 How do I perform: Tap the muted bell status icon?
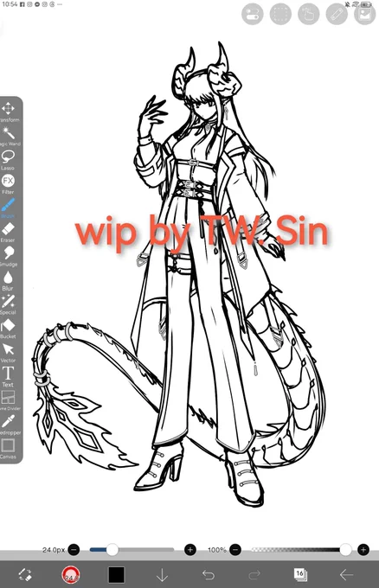pos(348,4)
